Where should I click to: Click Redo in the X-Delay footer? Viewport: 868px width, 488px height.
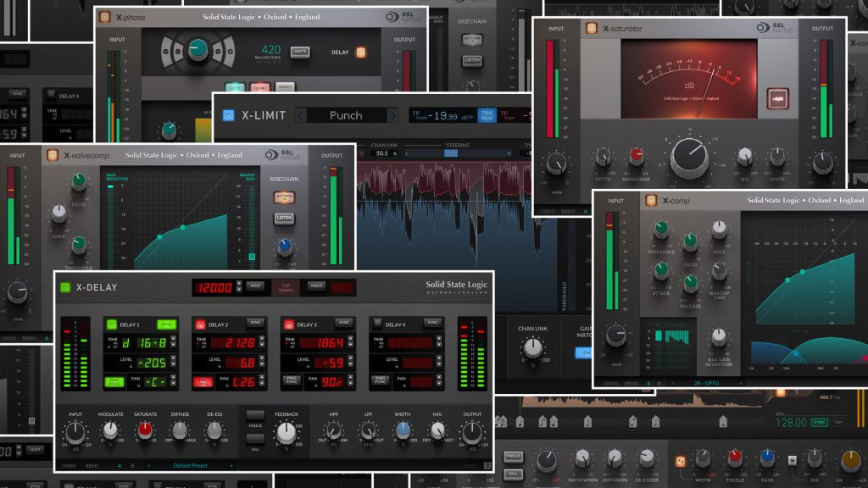pos(92,466)
